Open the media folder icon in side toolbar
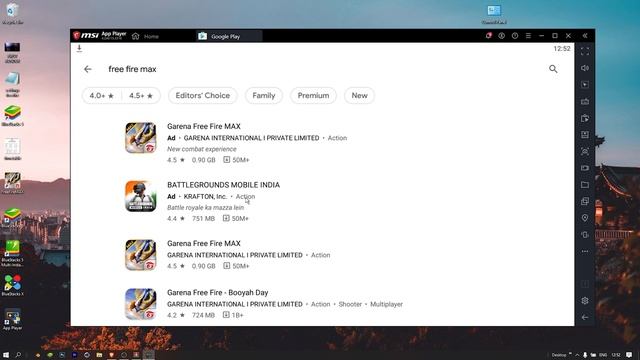This screenshot has width=640, height=360. (585, 184)
